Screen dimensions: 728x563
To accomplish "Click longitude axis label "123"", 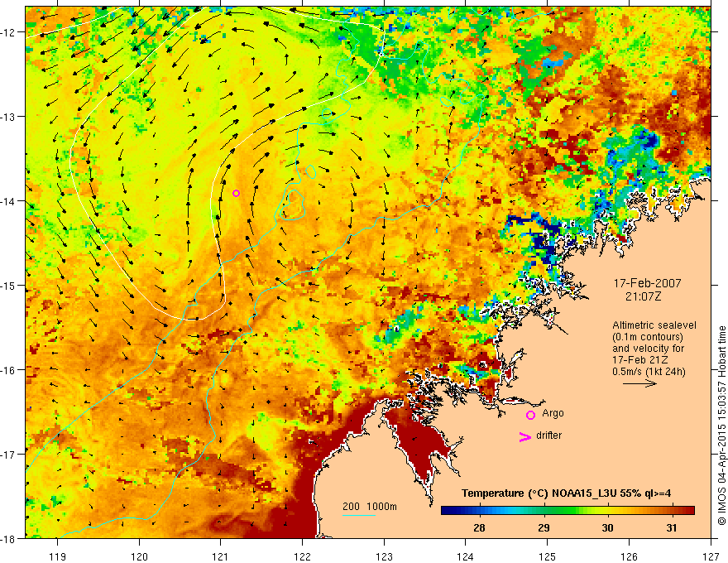I will [x=384, y=556].
